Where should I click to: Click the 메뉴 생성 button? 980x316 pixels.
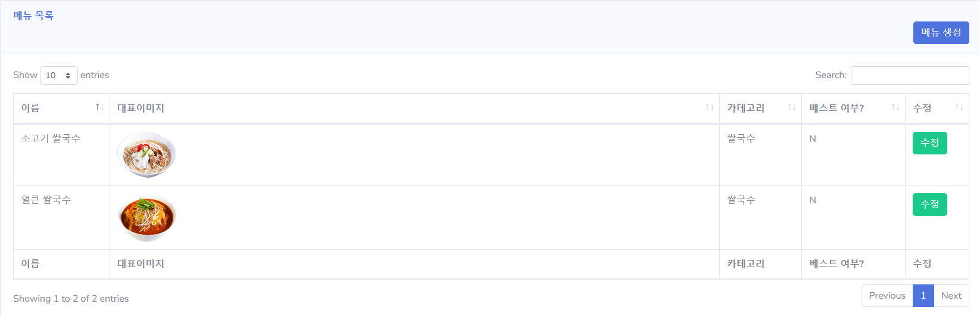(941, 33)
